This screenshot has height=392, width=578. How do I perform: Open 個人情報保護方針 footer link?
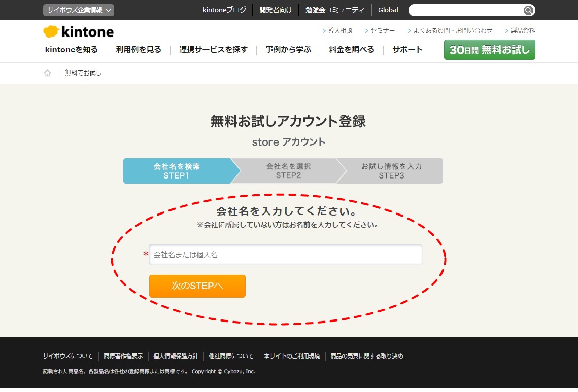click(176, 357)
